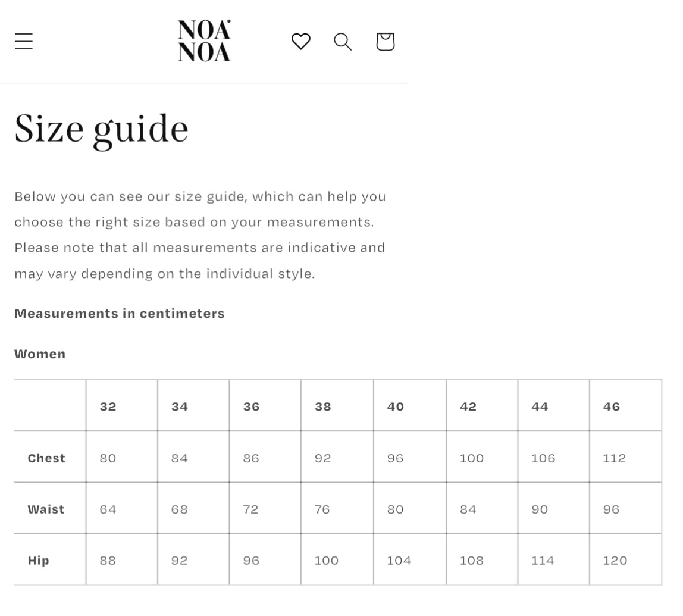683x616 pixels.
Task: Click the Hip row label
Action: [x=38, y=561]
